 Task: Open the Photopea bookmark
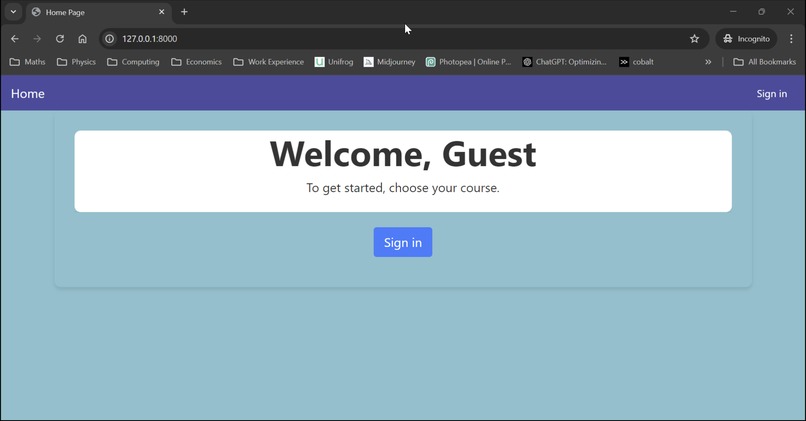(468, 62)
